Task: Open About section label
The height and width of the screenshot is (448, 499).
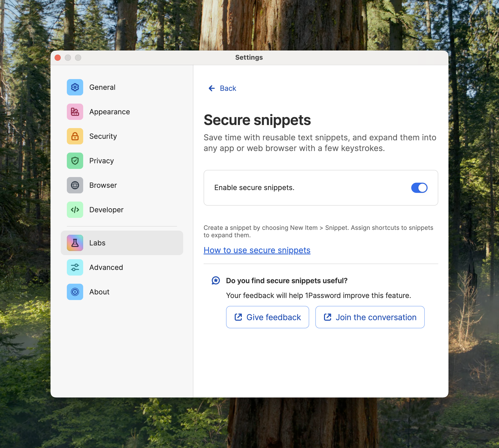Action: [99, 292]
